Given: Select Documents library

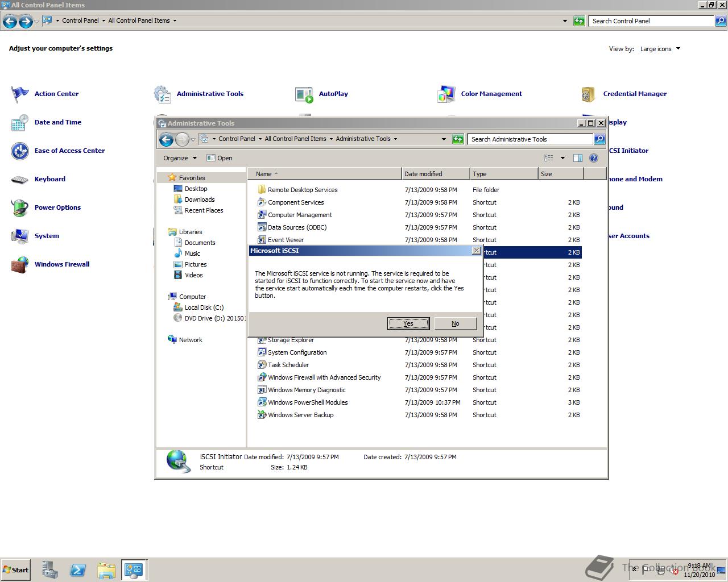Looking at the screenshot, I should tap(200, 243).
